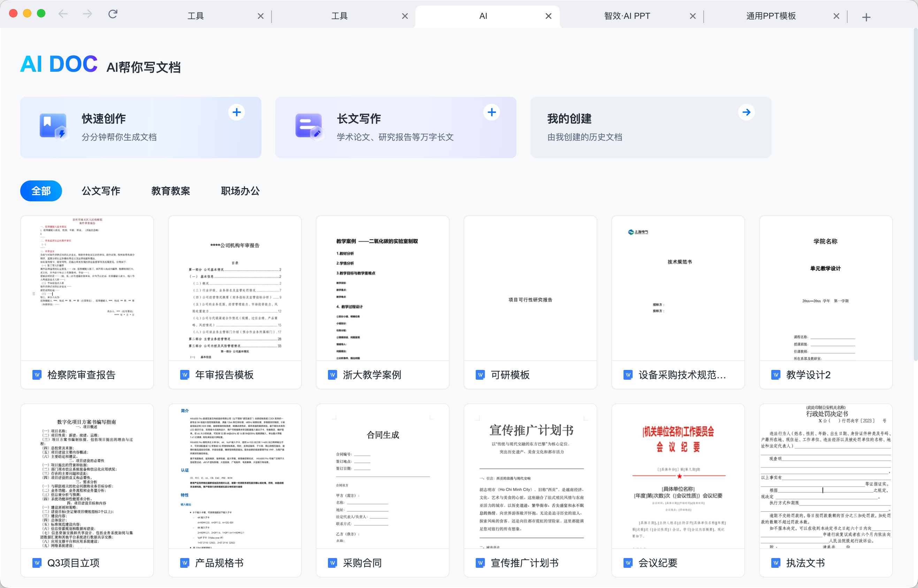Click the browser reload icon
This screenshot has width=918, height=588.
tap(113, 15)
